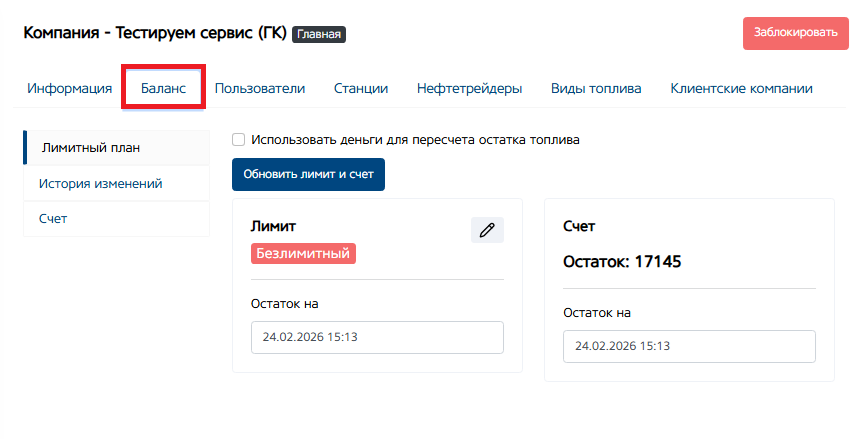This screenshot has height=439, width=864.
Task: Click the Остаток на date field under Счет
Action: pos(689,346)
